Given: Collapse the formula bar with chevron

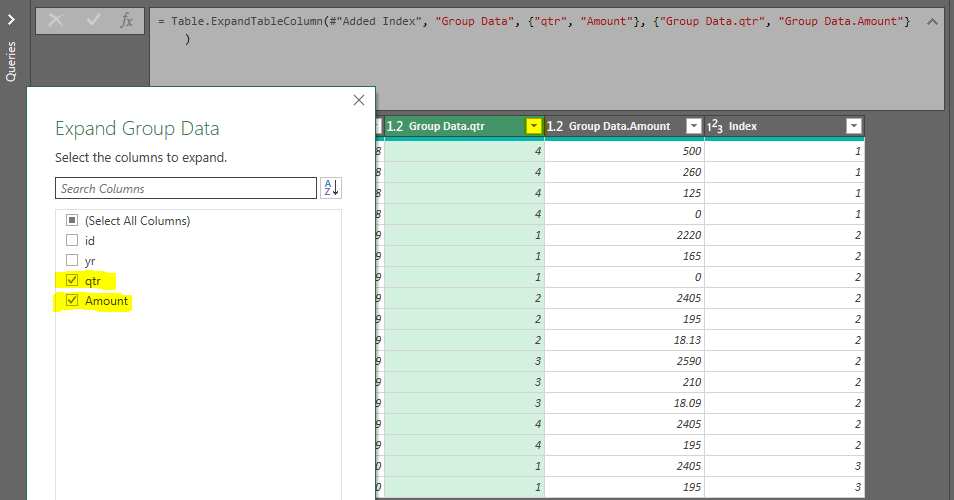Looking at the screenshot, I should click(x=932, y=22).
